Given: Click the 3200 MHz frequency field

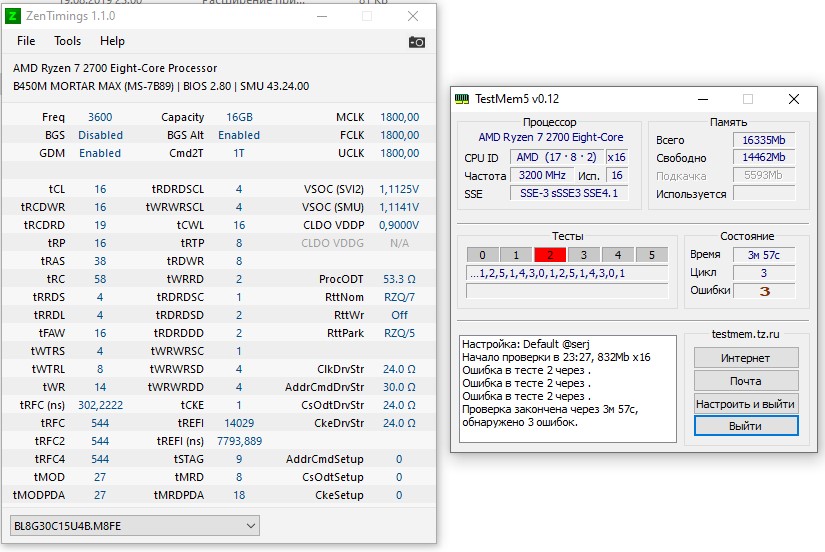Looking at the screenshot, I should pyautogui.click(x=542, y=175).
